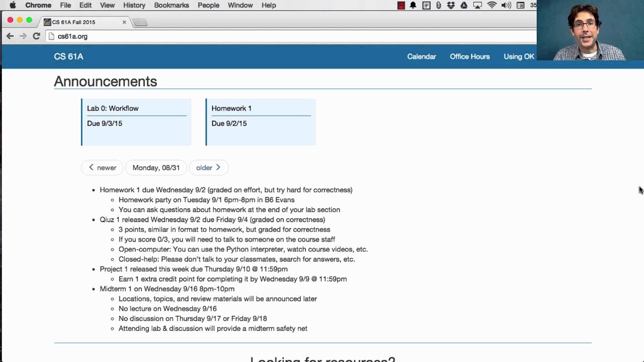Click the 'Quiz 1 released Wednesday 9/2' line
The image size is (644, 362).
pyautogui.click(x=212, y=220)
